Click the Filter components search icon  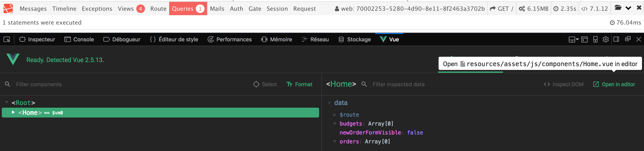(8, 84)
